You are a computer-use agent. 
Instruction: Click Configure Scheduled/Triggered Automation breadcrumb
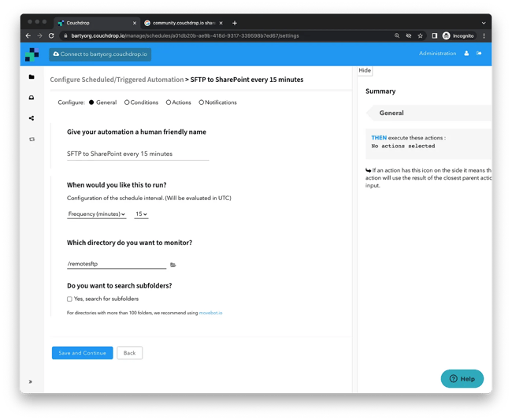(x=117, y=80)
